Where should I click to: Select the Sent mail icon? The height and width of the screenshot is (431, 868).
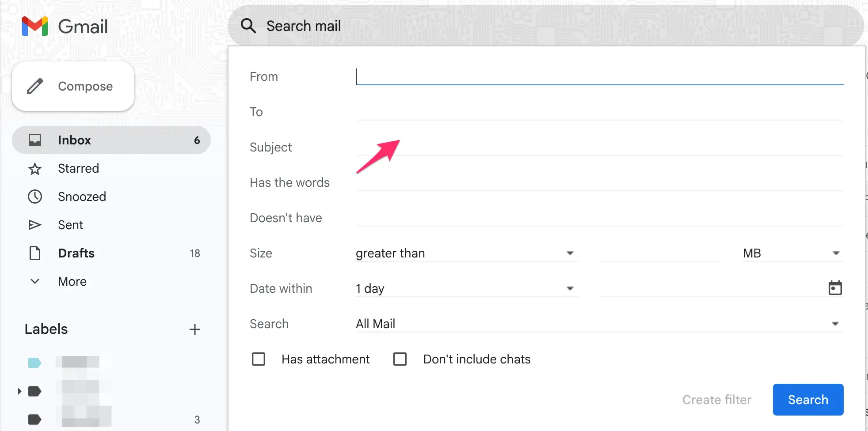(35, 225)
